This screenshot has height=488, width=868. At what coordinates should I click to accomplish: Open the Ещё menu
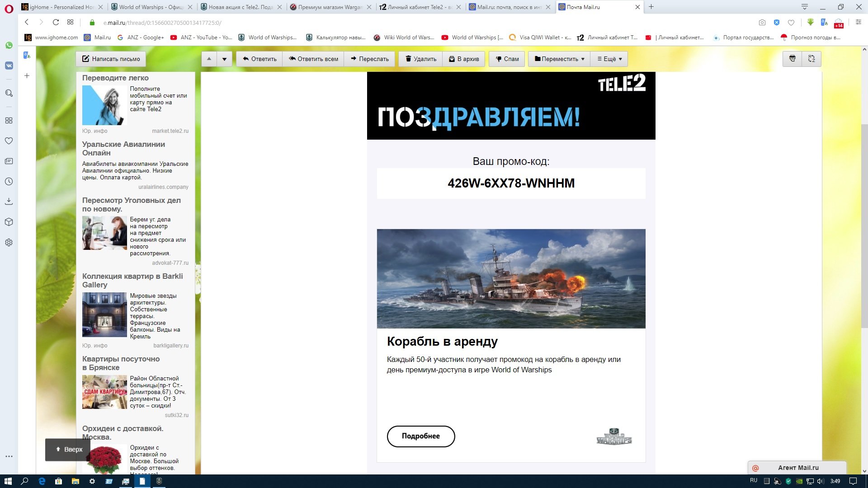tap(609, 59)
